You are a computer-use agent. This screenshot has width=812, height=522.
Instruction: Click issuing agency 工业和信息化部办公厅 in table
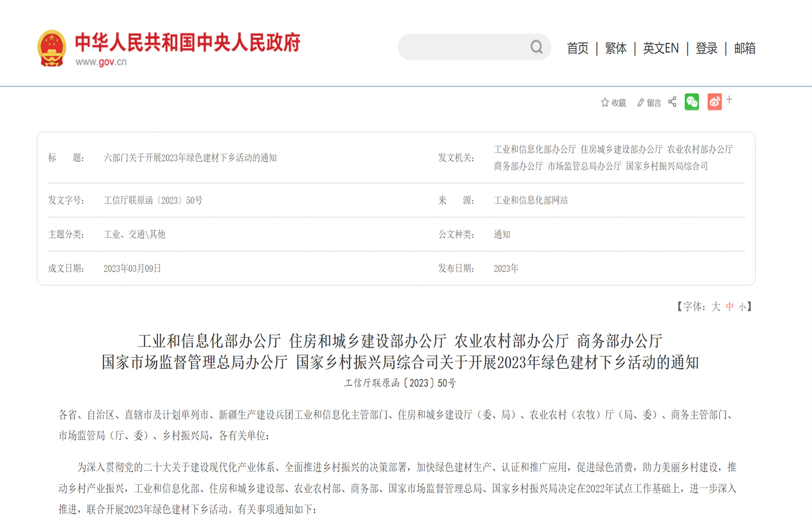[535, 150]
